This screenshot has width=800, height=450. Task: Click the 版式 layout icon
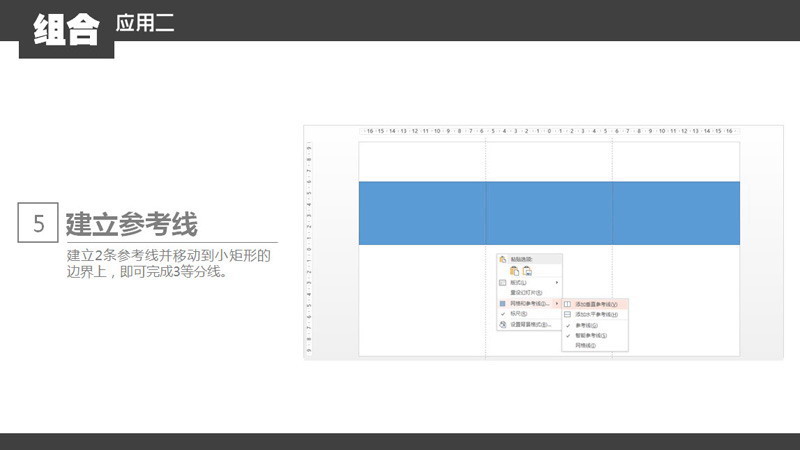(x=503, y=283)
